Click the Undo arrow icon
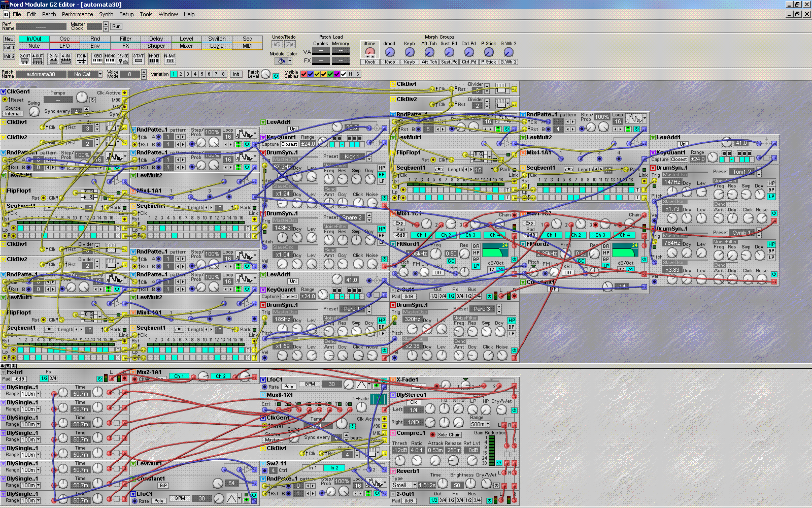Image resolution: width=812 pixels, height=508 pixels. tap(278, 44)
